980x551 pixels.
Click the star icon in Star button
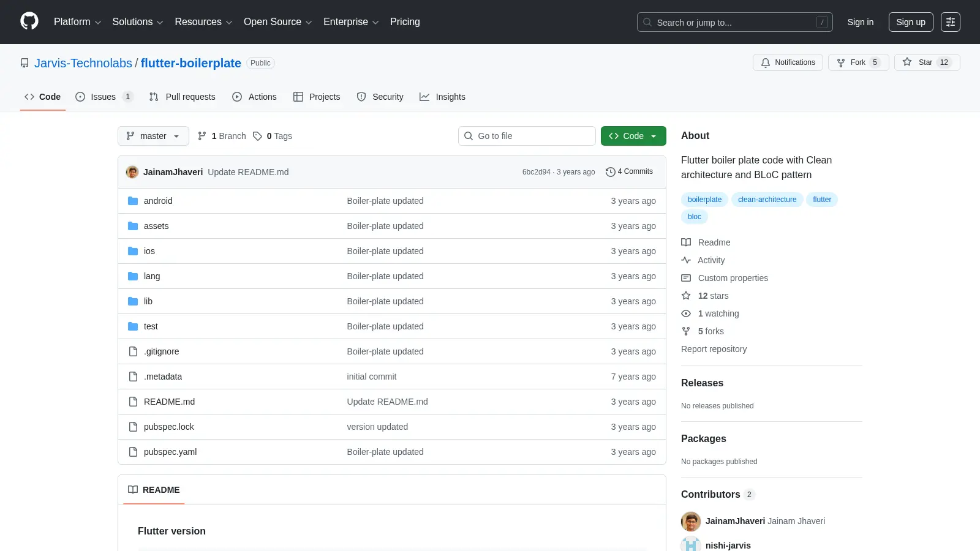click(907, 62)
